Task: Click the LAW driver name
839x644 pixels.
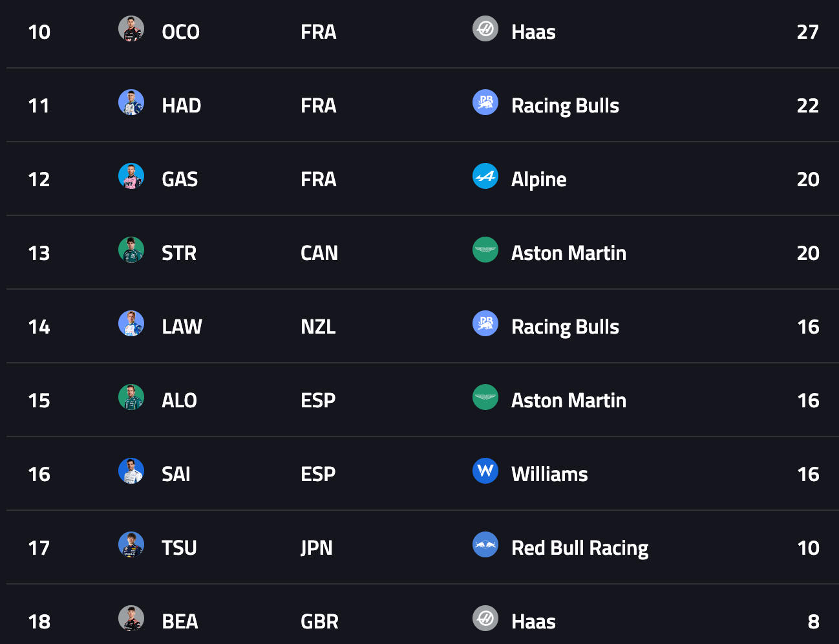Action: click(x=182, y=327)
